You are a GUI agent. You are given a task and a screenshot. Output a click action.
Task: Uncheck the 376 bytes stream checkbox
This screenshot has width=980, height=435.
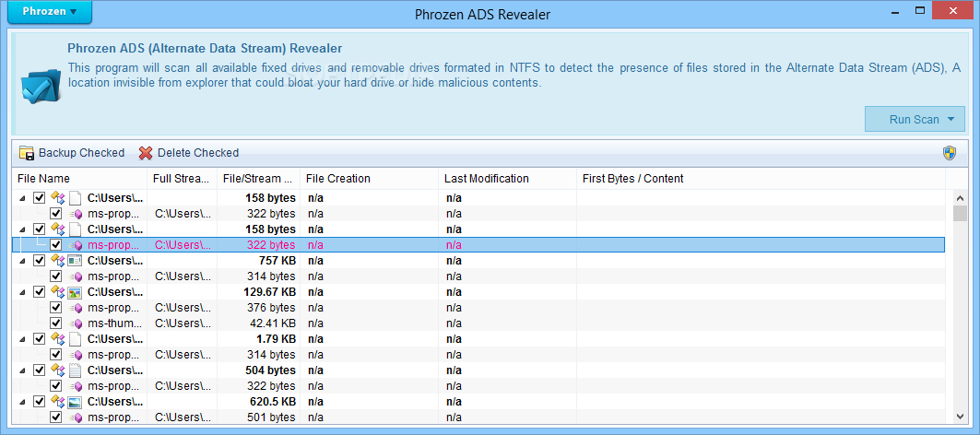(55, 308)
